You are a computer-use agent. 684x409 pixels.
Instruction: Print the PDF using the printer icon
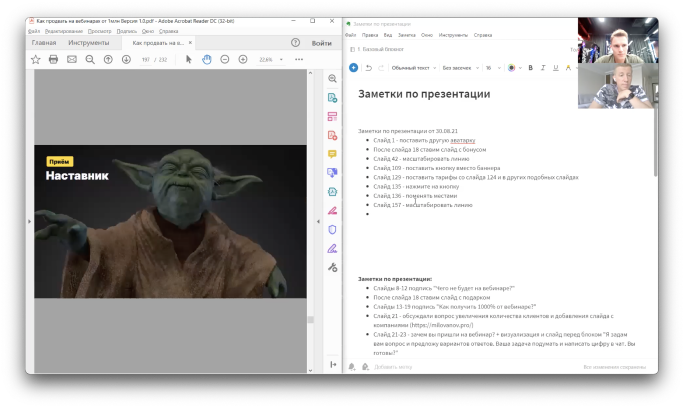[x=54, y=59]
